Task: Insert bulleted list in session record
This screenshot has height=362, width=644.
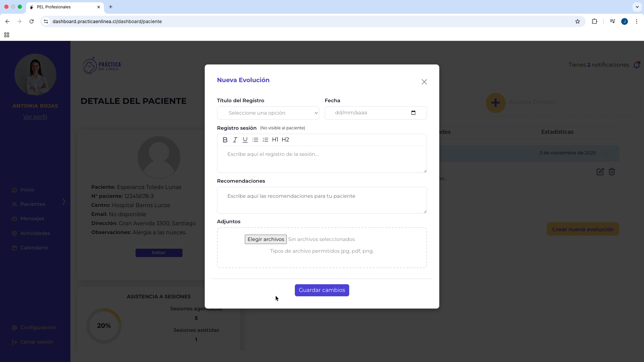Action: (x=255, y=140)
